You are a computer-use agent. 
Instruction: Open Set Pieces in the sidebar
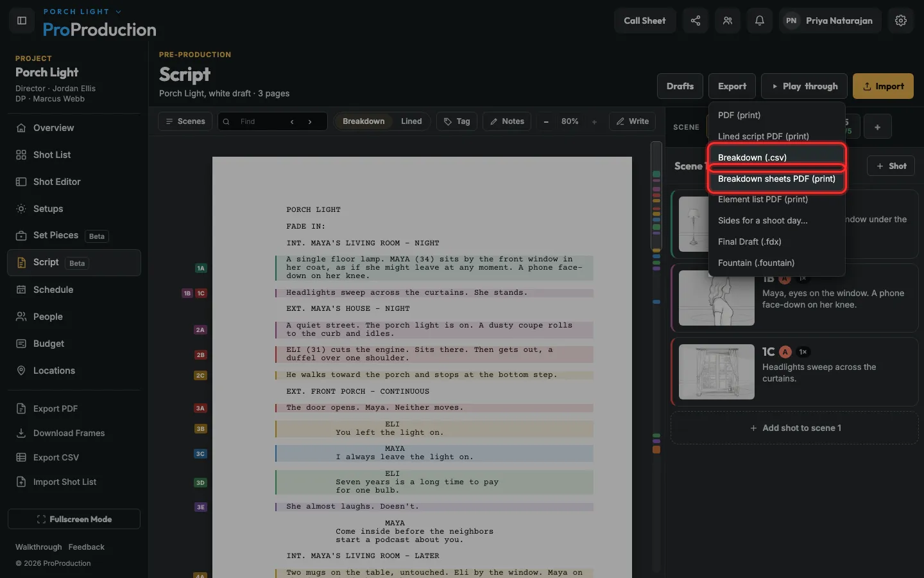click(74, 236)
